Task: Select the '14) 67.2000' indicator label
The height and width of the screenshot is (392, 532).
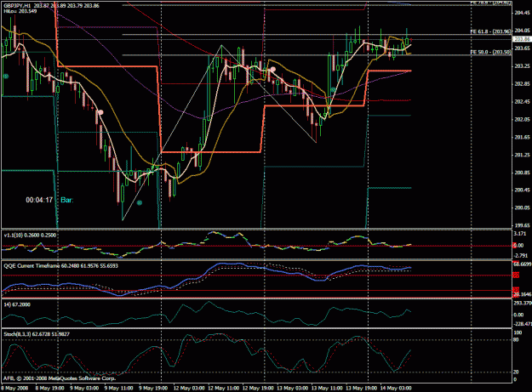Action: (x=17, y=304)
